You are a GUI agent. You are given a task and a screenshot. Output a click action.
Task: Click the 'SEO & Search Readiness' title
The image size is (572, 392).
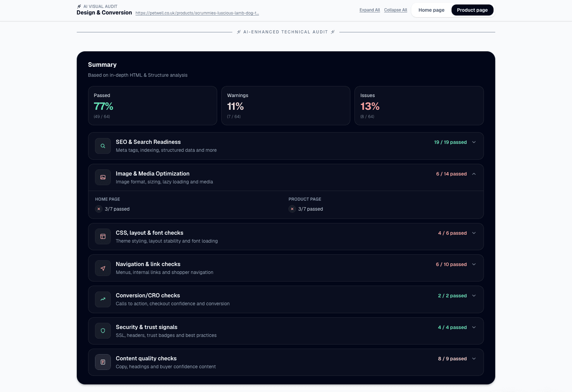[148, 142]
